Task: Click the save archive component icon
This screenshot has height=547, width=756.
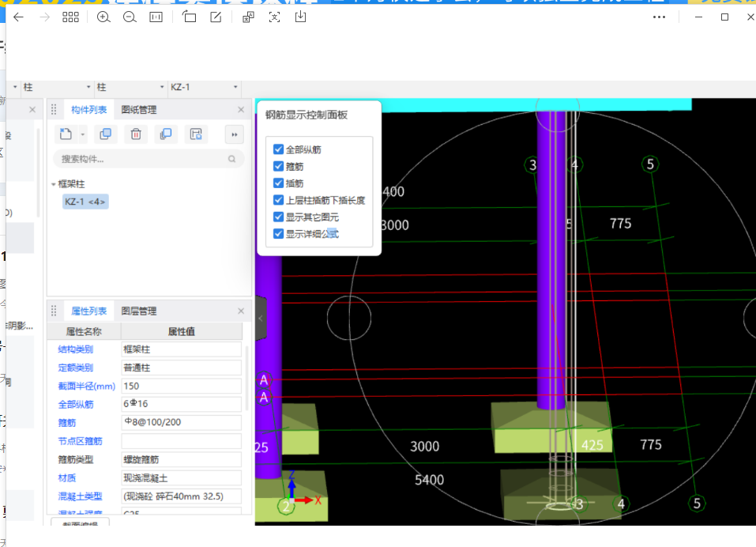Action: click(196, 134)
